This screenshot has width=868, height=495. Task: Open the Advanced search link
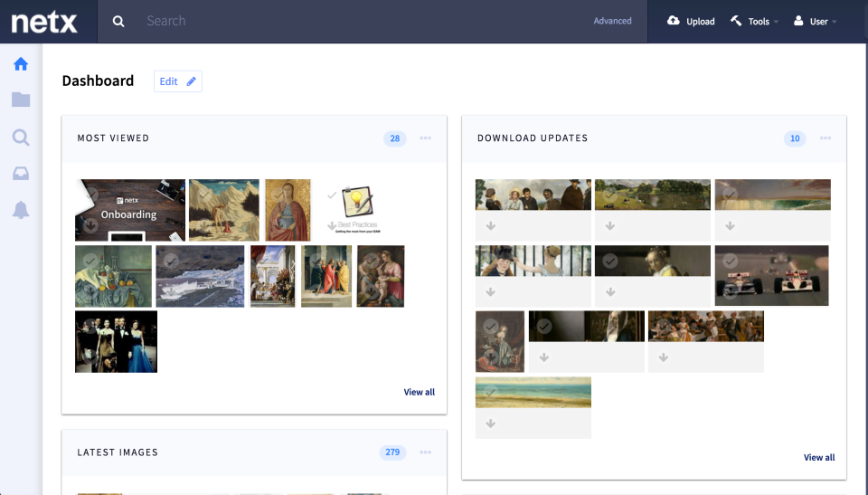pyautogui.click(x=612, y=21)
